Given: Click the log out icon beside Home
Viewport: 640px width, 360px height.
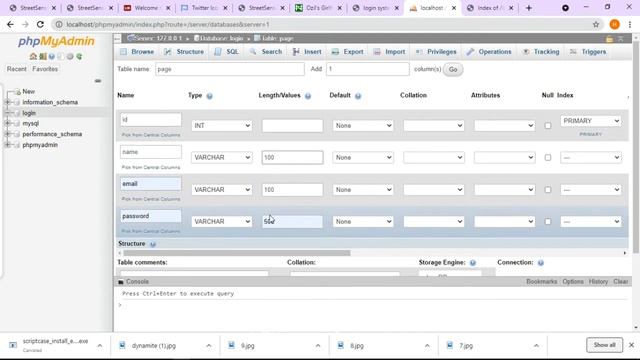Looking at the screenshot, I should pyautogui.click(x=42, y=56).
